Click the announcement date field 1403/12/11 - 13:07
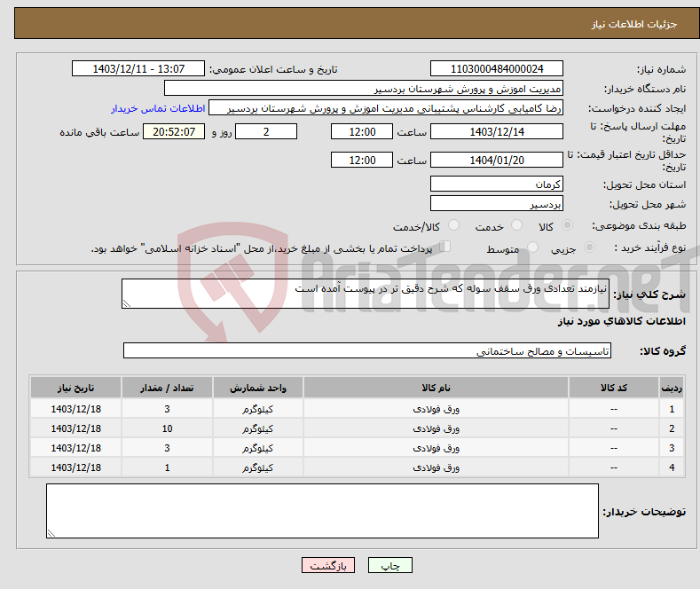Screen dimensions: 700x589 (x=138, y=68)
